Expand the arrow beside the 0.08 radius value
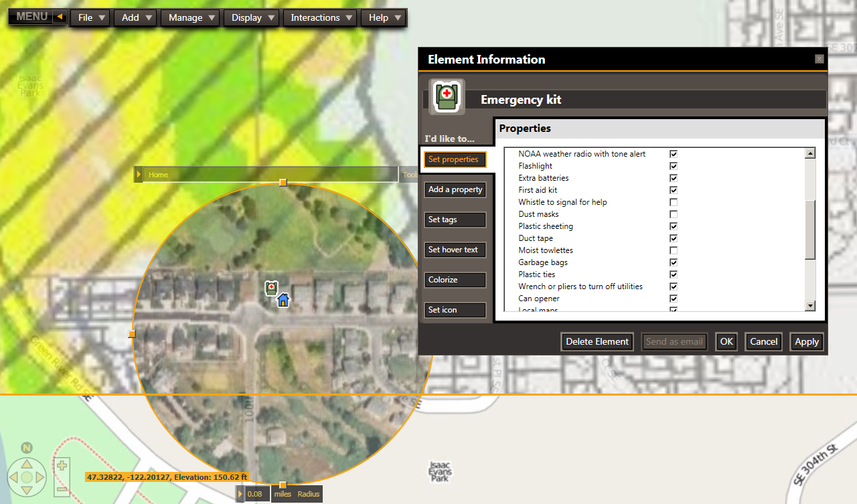The width and height of the screenshot is (857, 504). click(240, 494)
